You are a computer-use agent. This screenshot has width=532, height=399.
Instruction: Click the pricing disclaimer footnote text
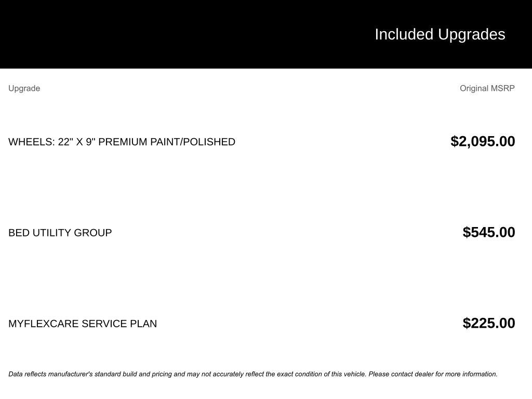(x=252, y=374)
